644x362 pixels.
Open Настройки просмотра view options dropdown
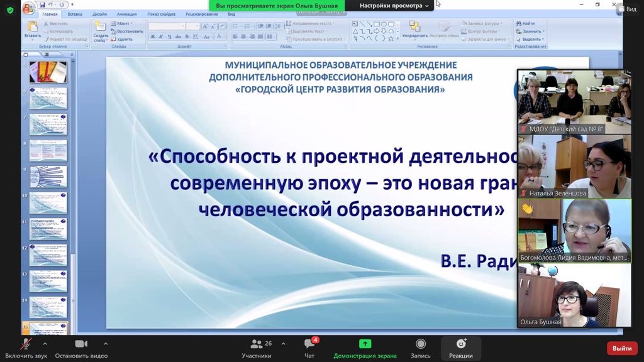click(394, 5)
